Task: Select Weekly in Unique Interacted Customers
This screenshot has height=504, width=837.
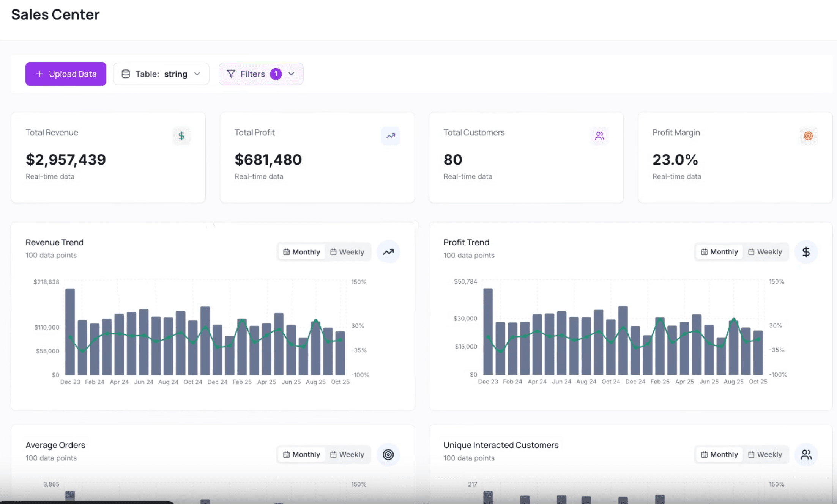Action: [x=765, y=454]
